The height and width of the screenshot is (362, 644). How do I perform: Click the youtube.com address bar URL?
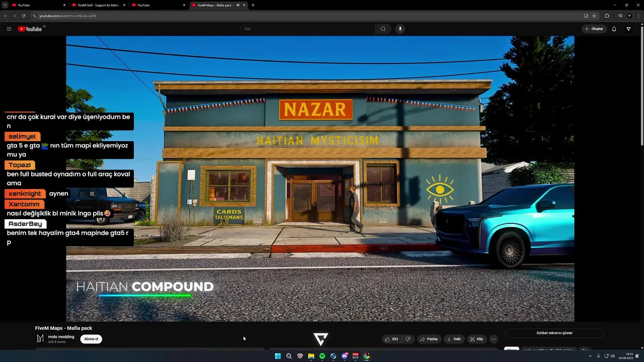67,16
